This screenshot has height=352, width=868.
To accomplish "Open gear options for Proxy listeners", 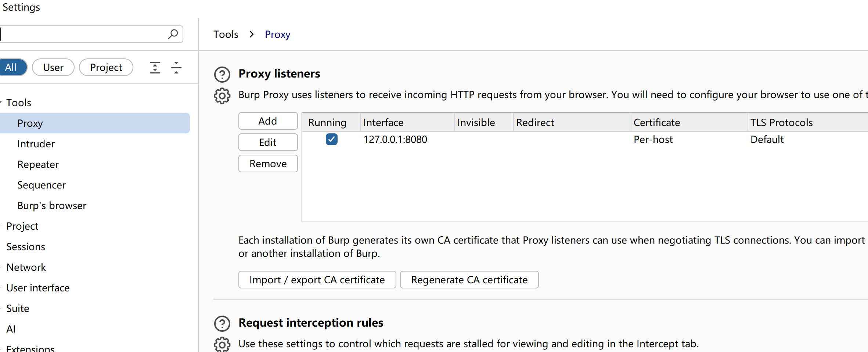I will coord(222,96).
